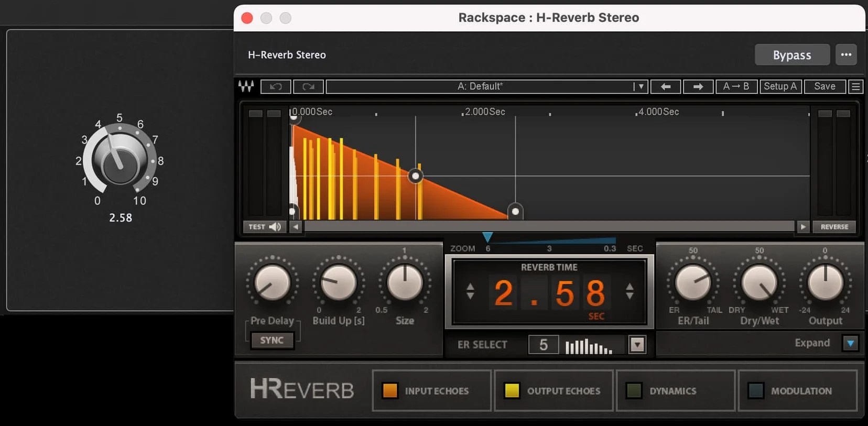Image resolution: width=868 pixels, height=426 pixels.
Task: Click the undo arrow in toolbar
Action: (276, 86)
